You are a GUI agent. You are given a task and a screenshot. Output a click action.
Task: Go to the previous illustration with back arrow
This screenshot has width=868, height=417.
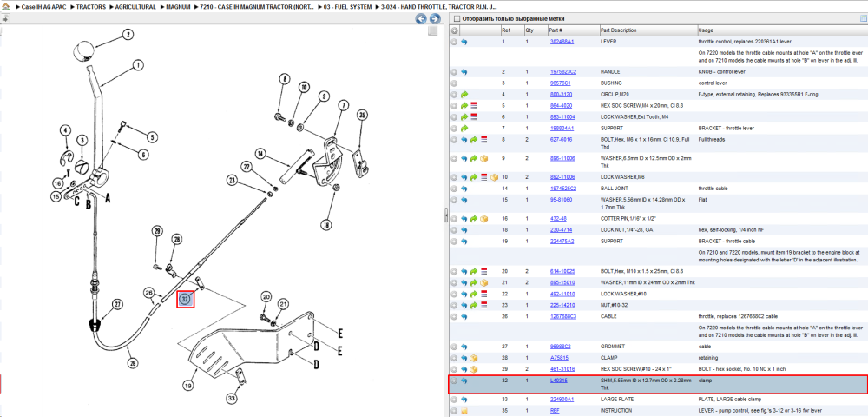421,19
